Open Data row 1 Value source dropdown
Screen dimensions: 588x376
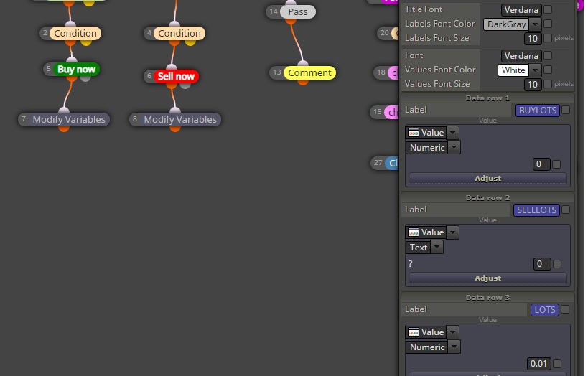tap(452, 133)
